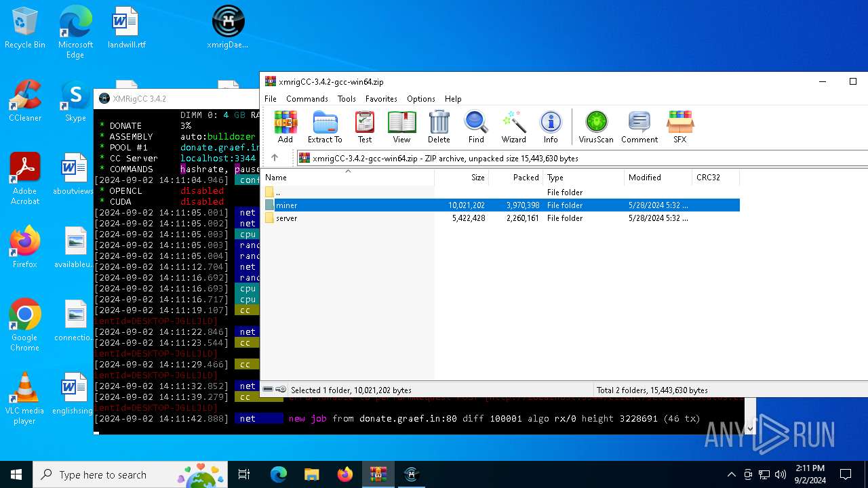Select the miner folder row

pyautogui.click(x=500, y=205)
